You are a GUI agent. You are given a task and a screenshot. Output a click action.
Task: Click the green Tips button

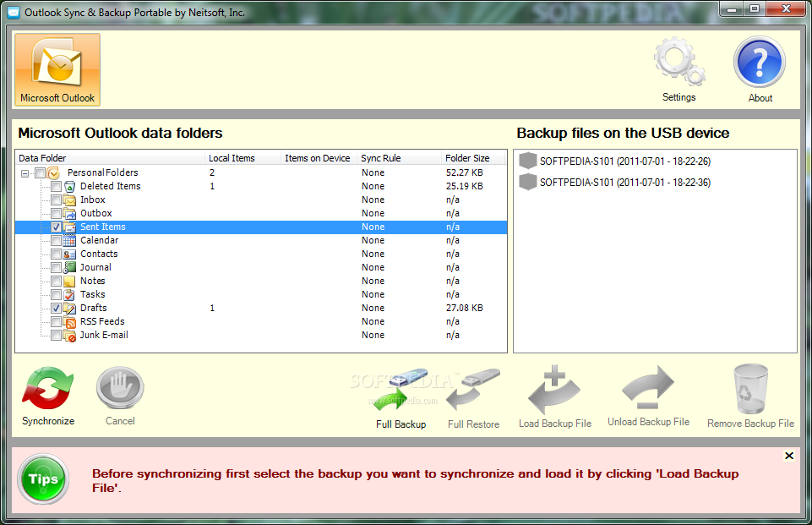coord(43,479)
